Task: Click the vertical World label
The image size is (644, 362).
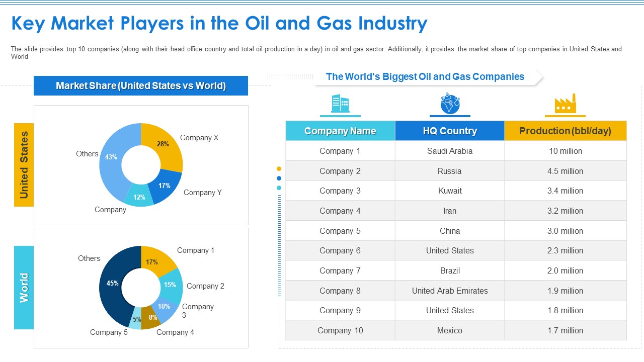Action: (x=24, y=288)
